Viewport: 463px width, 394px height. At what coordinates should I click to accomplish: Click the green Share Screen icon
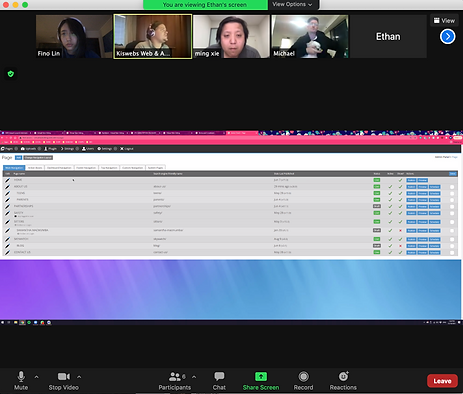(261, 377)
